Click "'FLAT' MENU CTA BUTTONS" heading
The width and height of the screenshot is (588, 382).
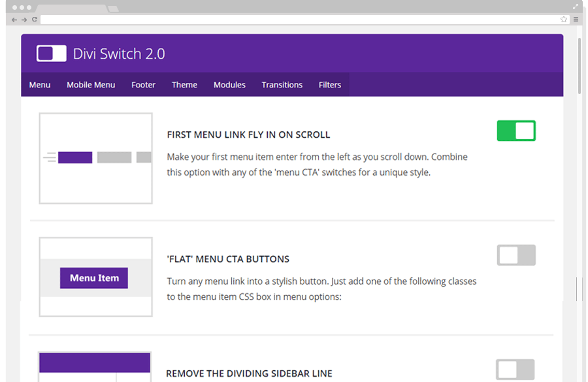[x=228, y=259]
